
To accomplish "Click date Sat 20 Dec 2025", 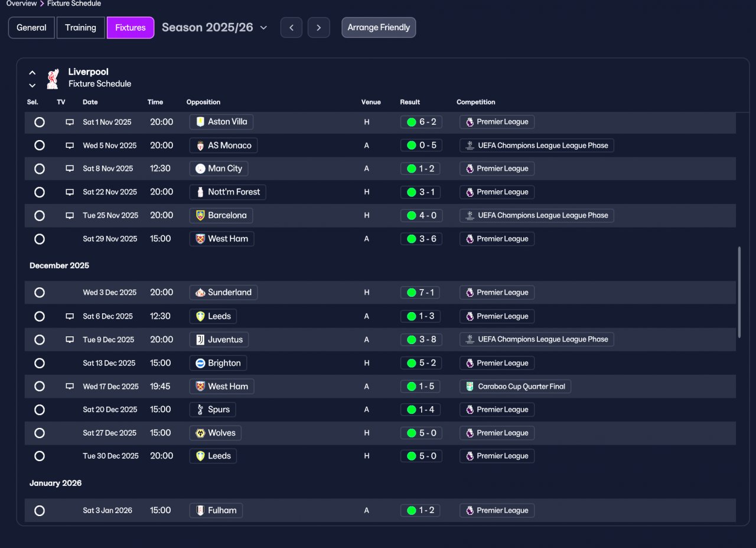I will 110,409.
